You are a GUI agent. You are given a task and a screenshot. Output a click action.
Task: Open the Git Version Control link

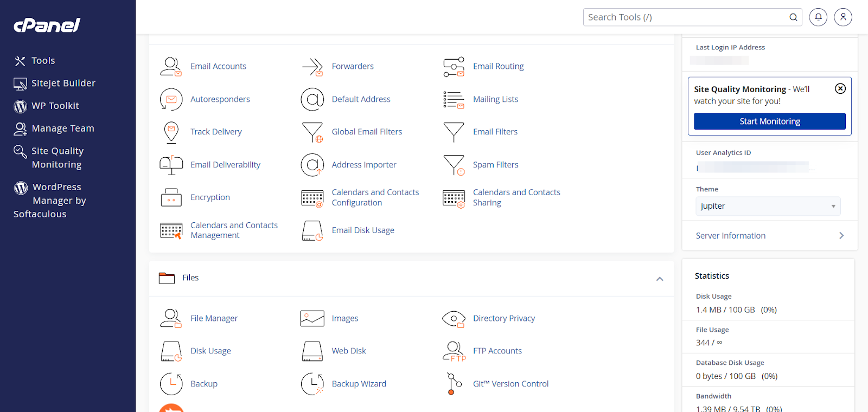pyautogui.click(x=511, y=384)
